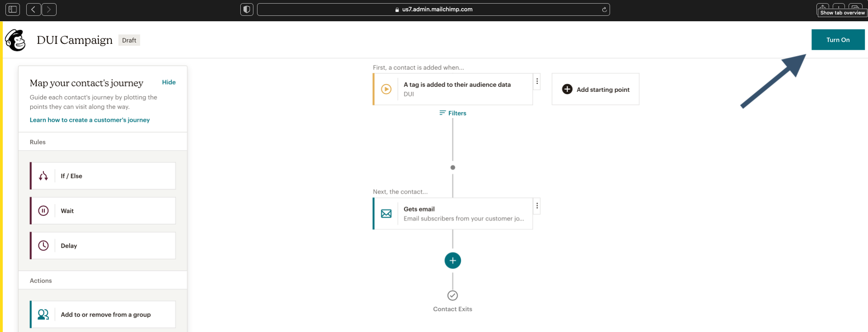The height and width of the screenshot is (332, 868).
Task: Go forward with the browser forward arrow
Action: pos(49,9)
